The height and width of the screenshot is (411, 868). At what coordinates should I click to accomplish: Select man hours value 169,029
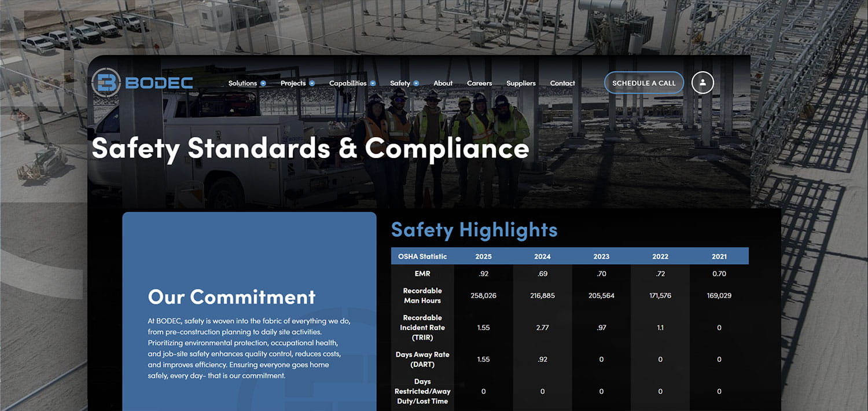[719, 296]
